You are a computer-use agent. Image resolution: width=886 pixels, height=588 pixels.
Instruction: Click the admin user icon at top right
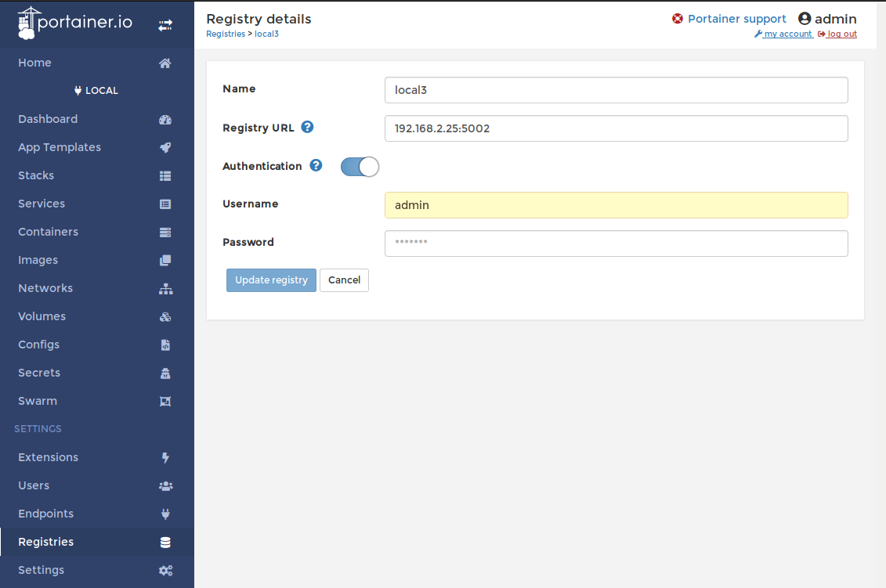pos(805,18)
